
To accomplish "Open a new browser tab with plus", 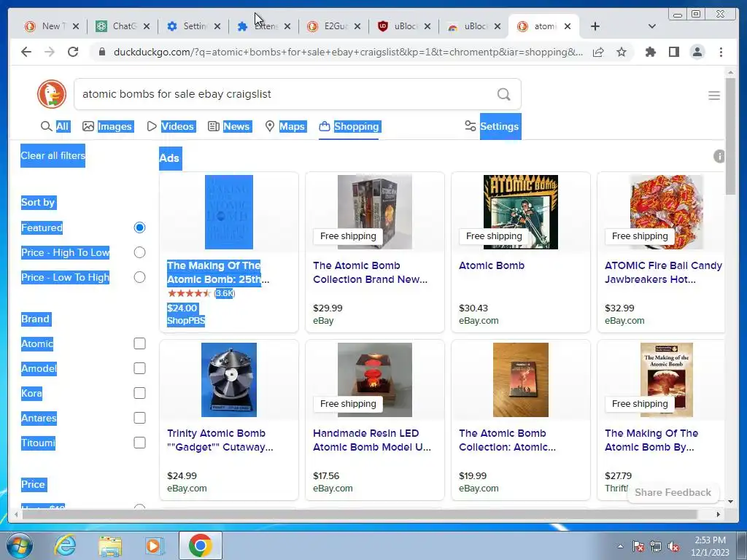I will tap(595, 26).
